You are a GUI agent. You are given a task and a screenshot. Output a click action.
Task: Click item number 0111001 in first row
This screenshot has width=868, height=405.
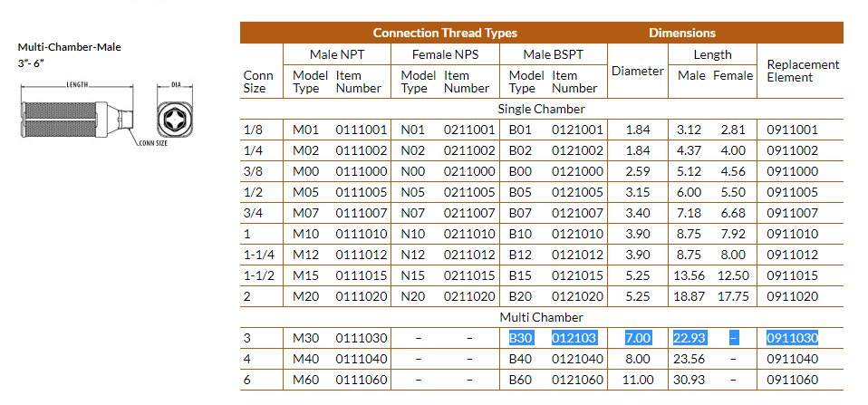[x=362, y=130]
